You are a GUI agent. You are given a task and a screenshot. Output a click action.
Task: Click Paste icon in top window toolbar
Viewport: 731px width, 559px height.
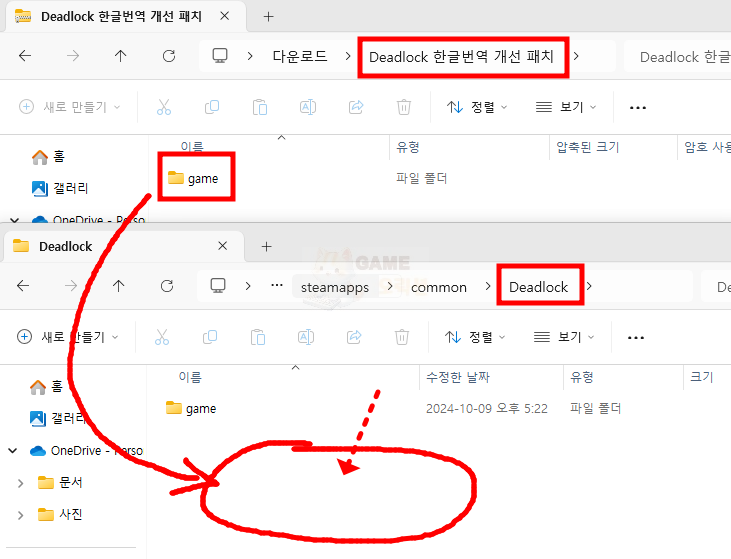[x=260, y=107]
